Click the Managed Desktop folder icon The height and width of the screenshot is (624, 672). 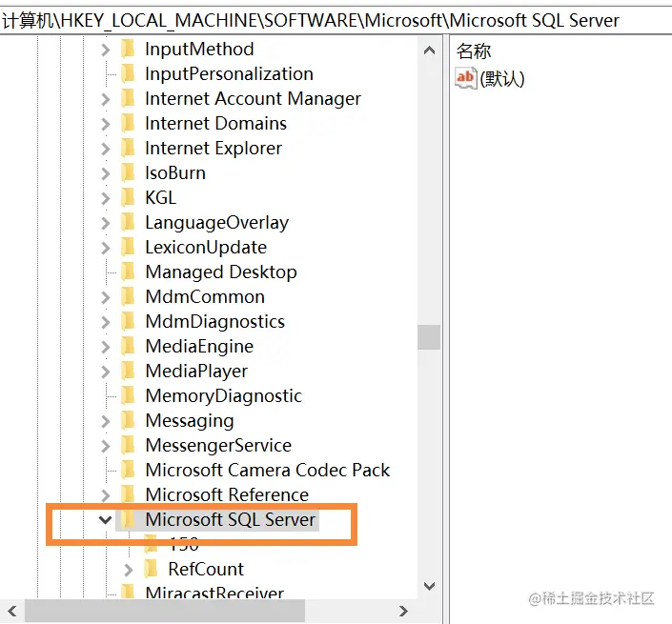pos(128,272)
